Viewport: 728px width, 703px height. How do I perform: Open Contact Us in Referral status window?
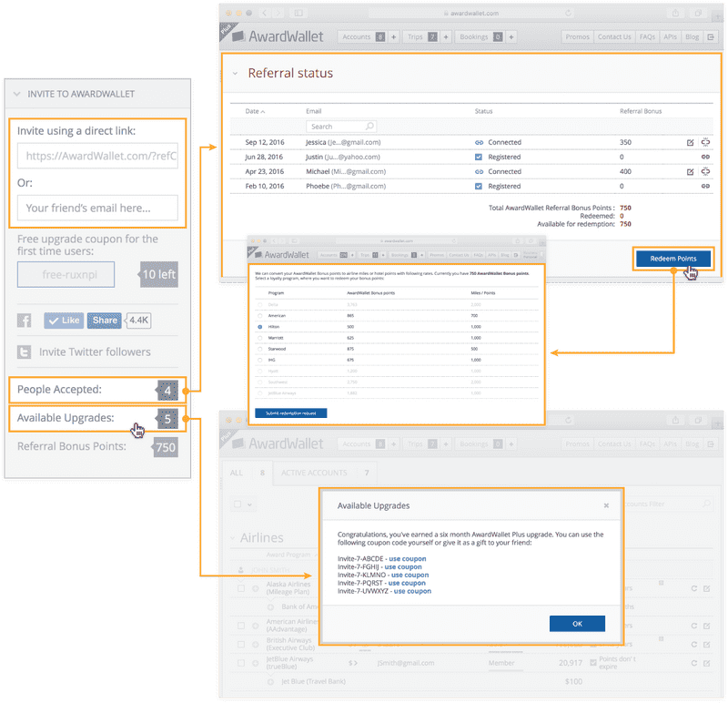614,36
